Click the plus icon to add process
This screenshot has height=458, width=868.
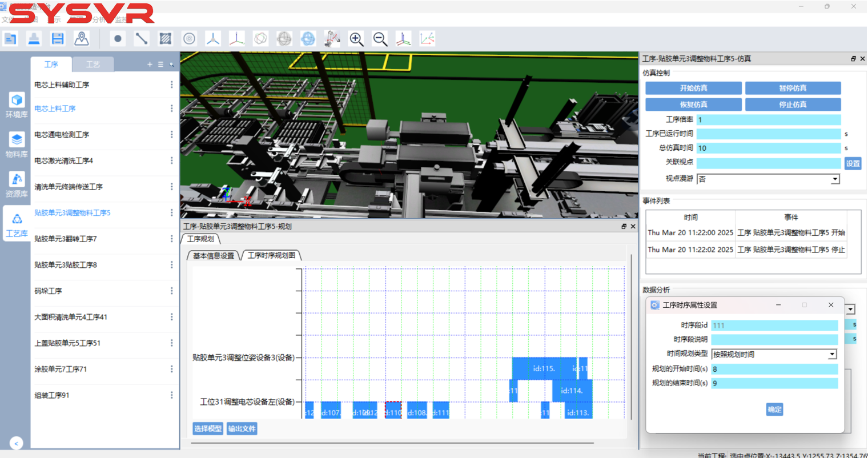click(x=150, y=65)
